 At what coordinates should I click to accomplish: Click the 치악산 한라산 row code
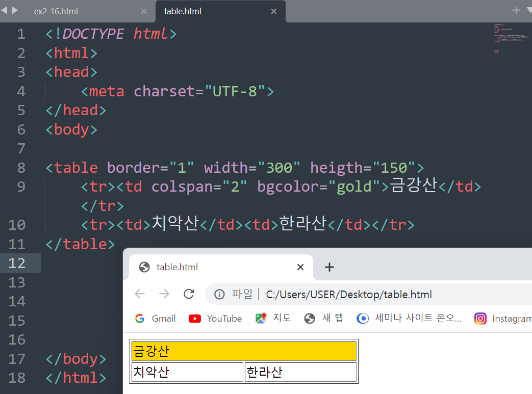coord(248,224)
